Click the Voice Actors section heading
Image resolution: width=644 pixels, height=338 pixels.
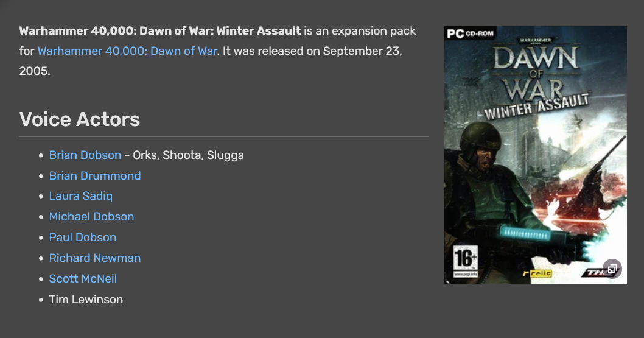[80, 119]
